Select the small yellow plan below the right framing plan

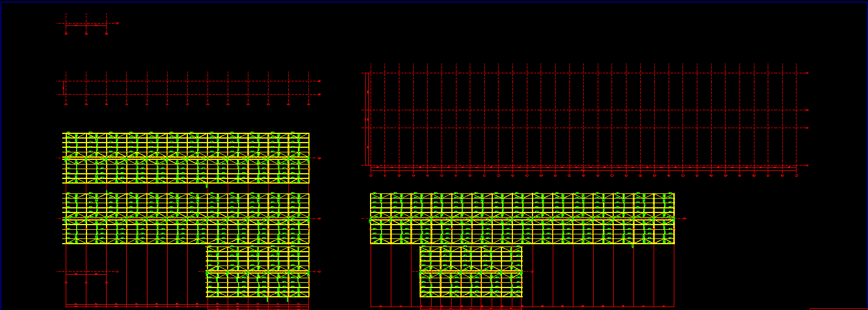coord(471,271)
